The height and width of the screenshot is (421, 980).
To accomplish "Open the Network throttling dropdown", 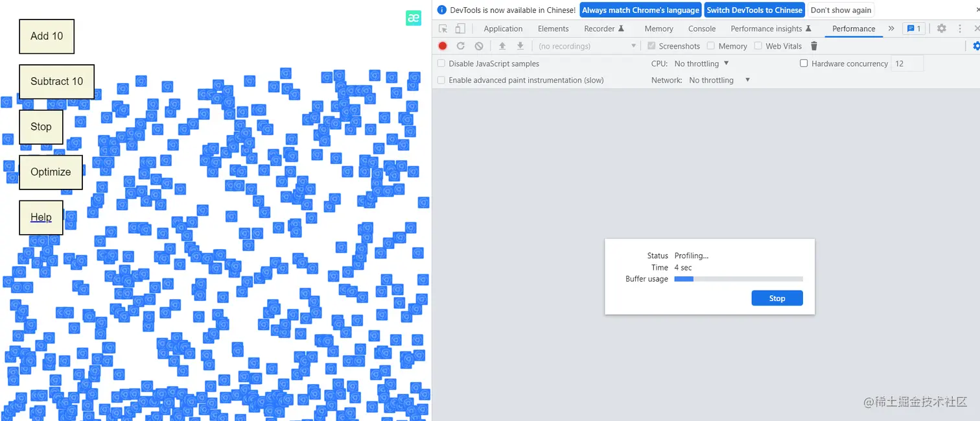I will pos(719,80).
